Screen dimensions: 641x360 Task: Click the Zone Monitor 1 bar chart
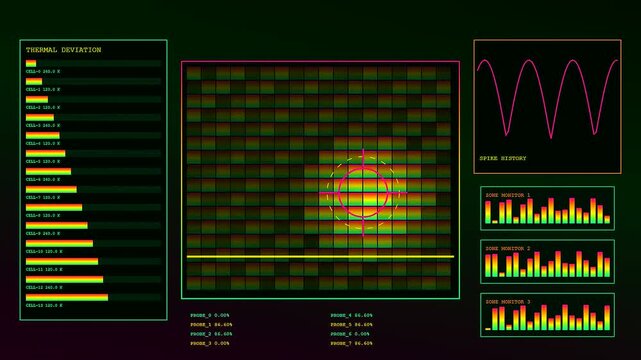pyautogui.click(x=547, y=211)
